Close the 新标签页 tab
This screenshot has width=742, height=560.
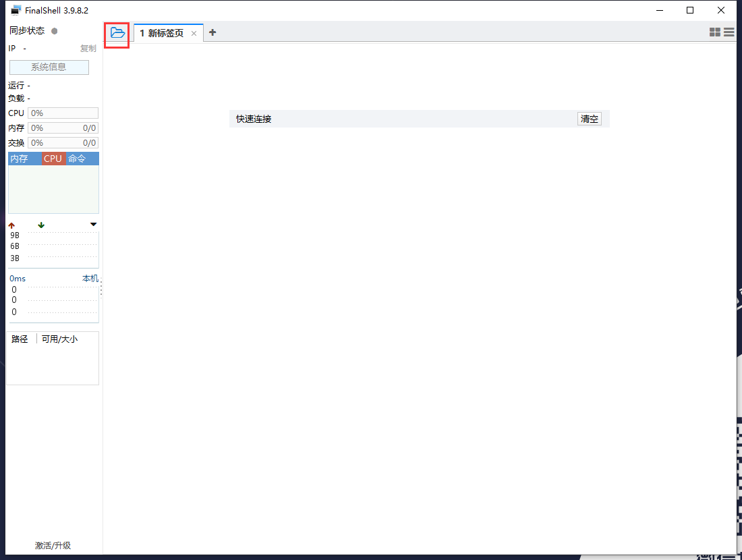click(194, 33)
